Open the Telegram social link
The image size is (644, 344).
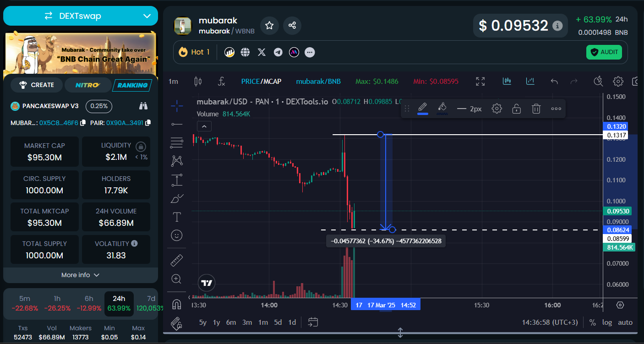click(x=278, y=52)
